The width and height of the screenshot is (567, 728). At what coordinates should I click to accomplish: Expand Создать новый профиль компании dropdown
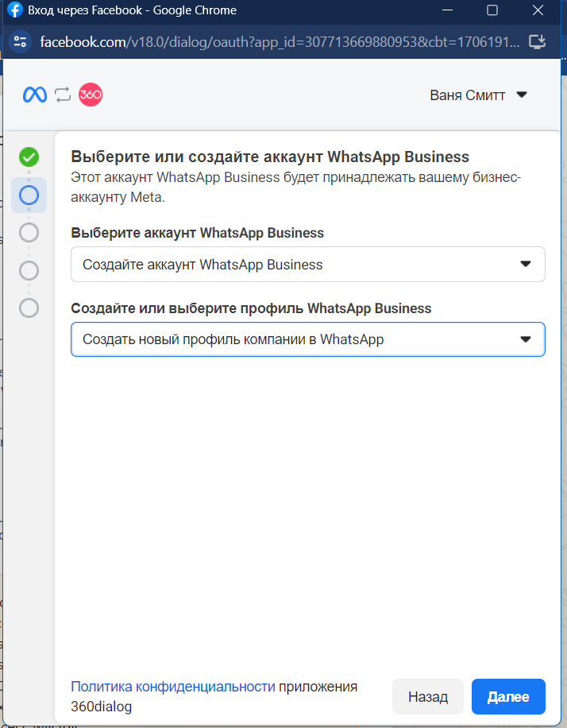308,339
